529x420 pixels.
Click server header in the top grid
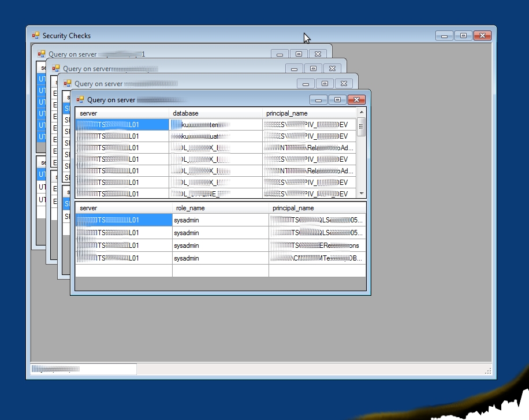pyautogui.click(x=121, y=113)
